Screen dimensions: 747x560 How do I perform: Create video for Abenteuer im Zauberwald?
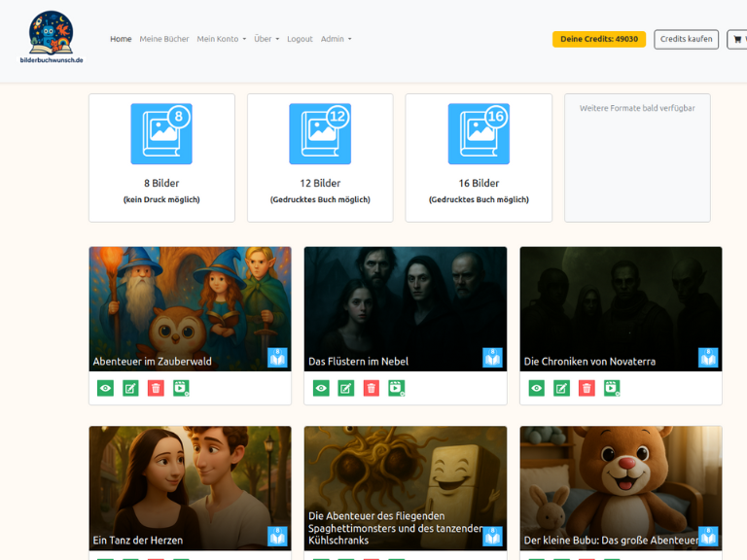pos(181,388)
